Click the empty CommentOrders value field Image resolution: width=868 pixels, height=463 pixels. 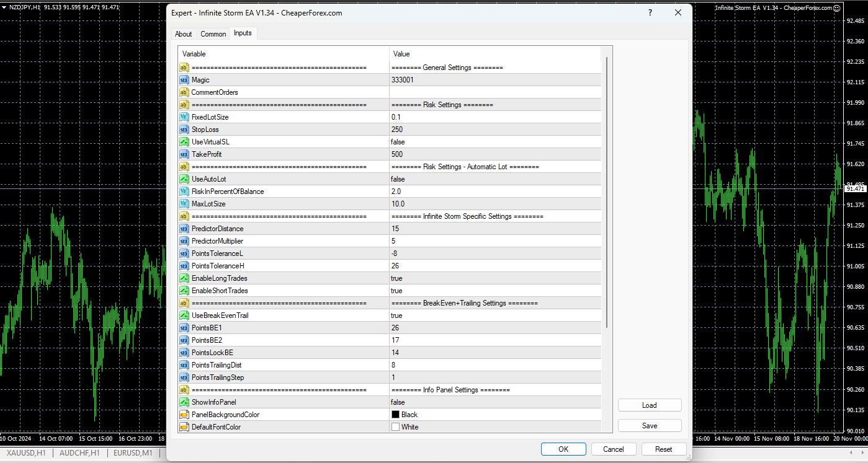click(x=495, y=92)
